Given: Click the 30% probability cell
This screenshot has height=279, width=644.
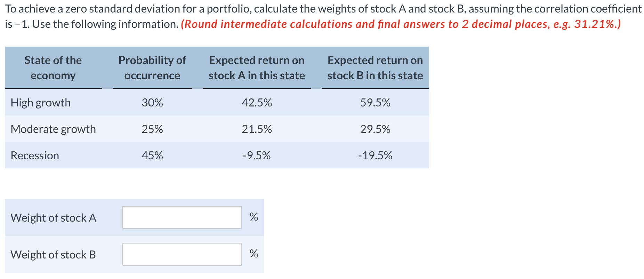Looking at the screenshot, I should (x=152, y=103).
